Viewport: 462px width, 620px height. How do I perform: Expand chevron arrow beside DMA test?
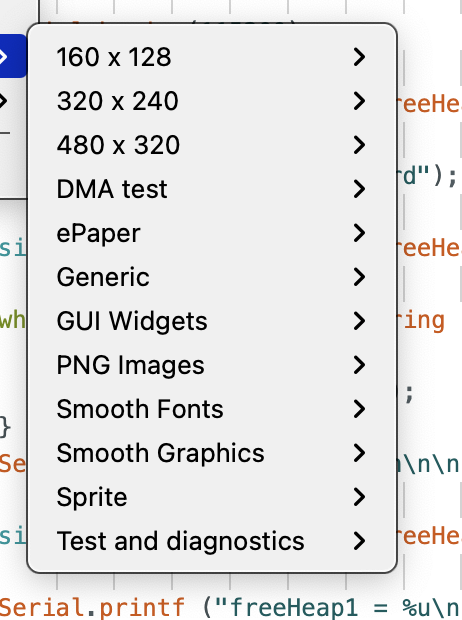tap(359, 189)
